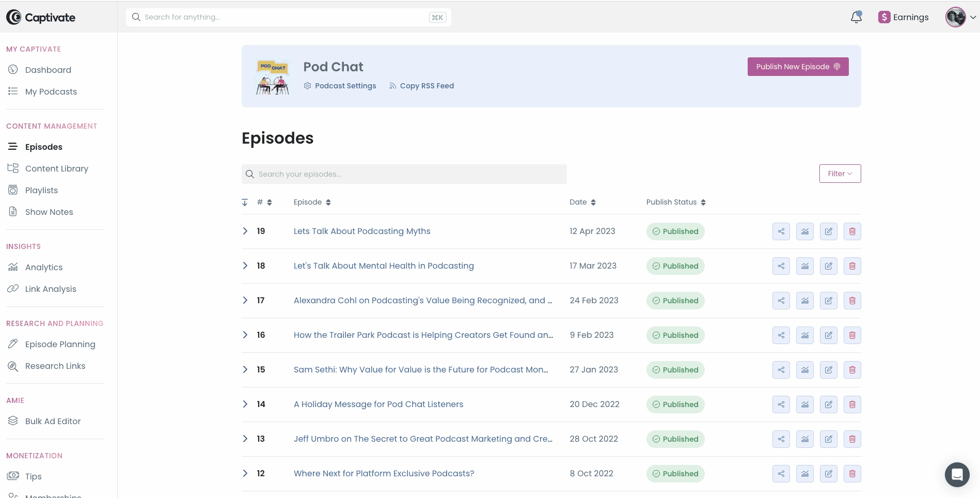Delete episode 19 Podcasting Myths
Viewport: 980px width, 498px height.
click(852, 231)
